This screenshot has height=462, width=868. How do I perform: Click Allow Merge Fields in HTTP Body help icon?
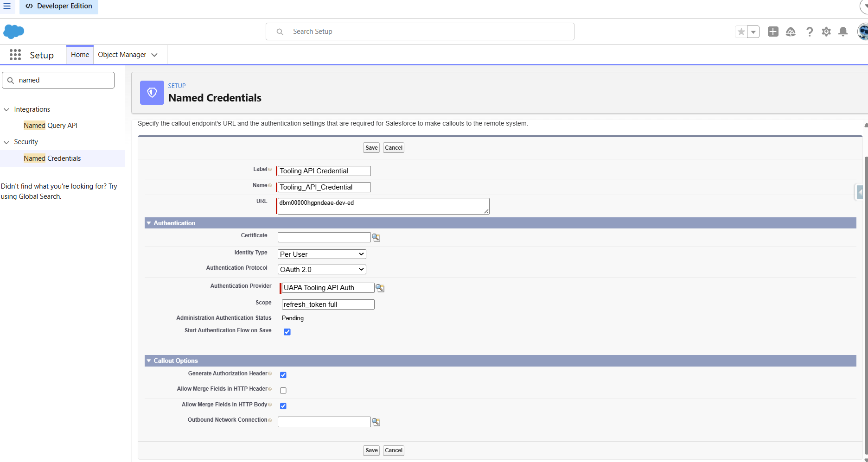pos(270,405)
